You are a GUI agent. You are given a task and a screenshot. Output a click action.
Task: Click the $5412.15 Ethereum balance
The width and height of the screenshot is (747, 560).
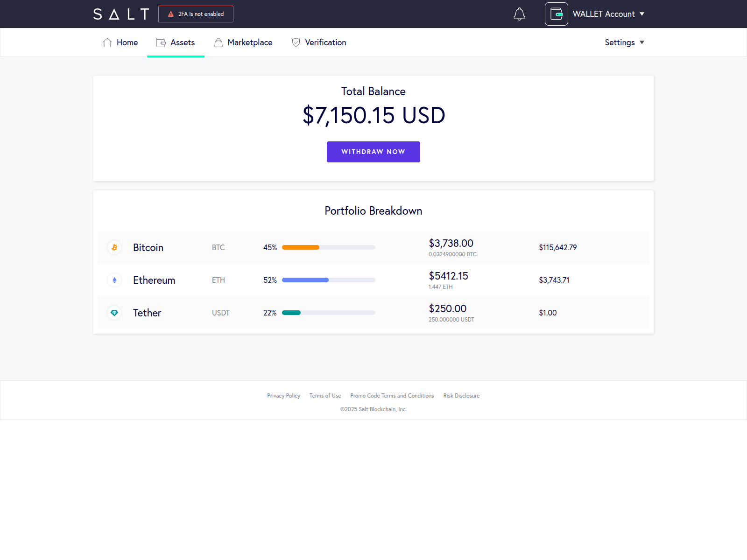pos(448,276)
